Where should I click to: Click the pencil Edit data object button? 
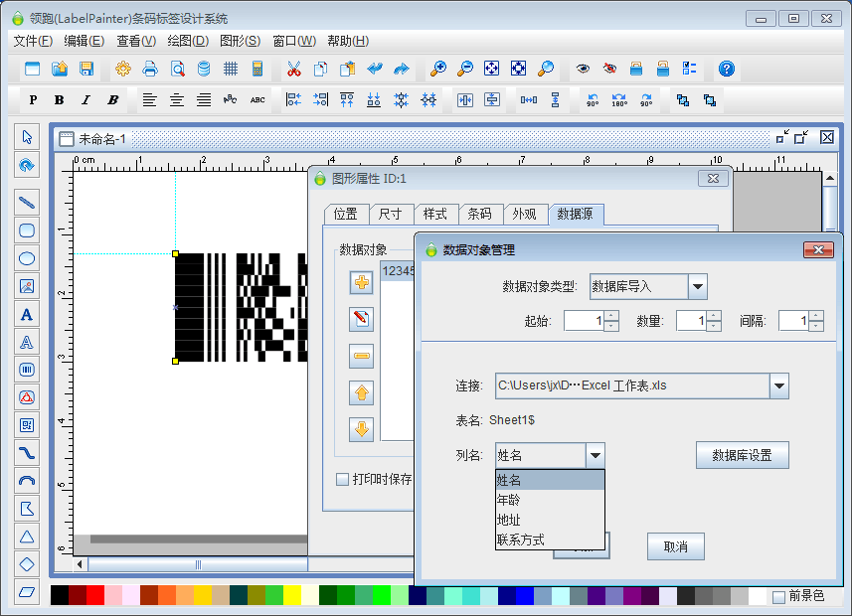click(x=361, y=319)
